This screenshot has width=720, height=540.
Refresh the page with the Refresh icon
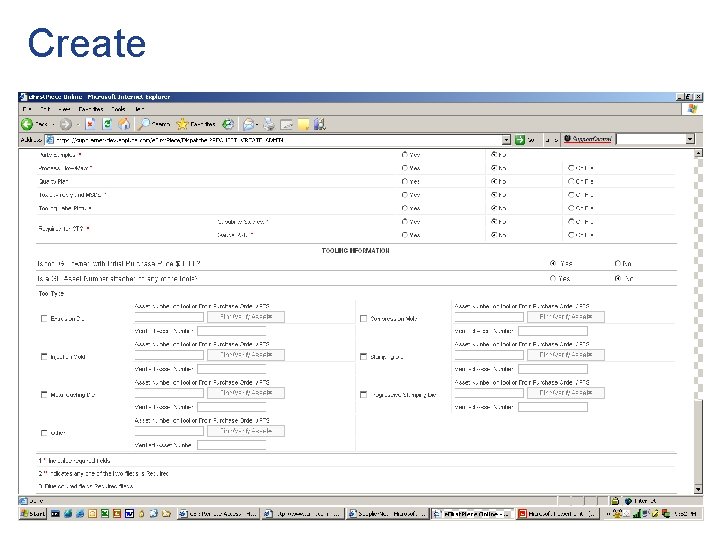pos(107,124)
